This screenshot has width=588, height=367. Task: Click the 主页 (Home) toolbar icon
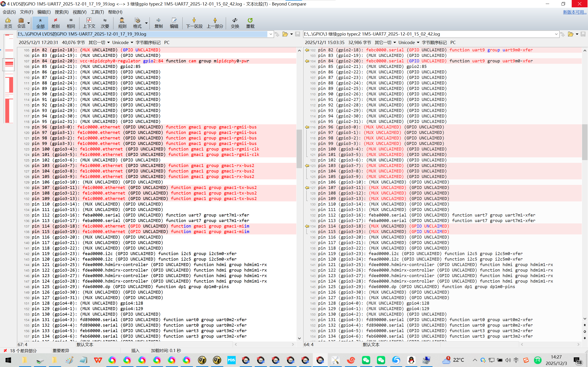pos(8,23)
